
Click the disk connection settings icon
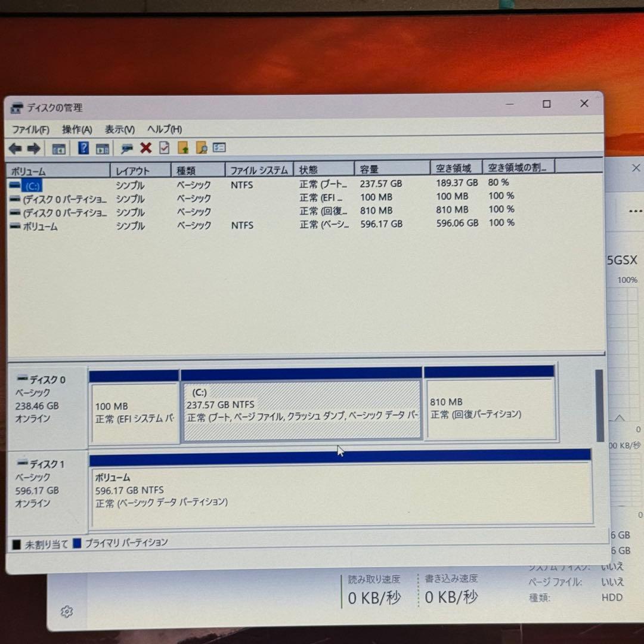coord(126,148)
